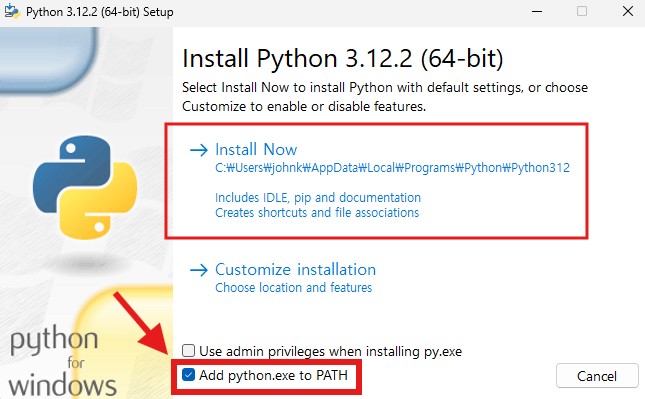Viewport: 645px width, 399px height.
Task: Cancel the Python setup
Action: (x=596, y=376)
